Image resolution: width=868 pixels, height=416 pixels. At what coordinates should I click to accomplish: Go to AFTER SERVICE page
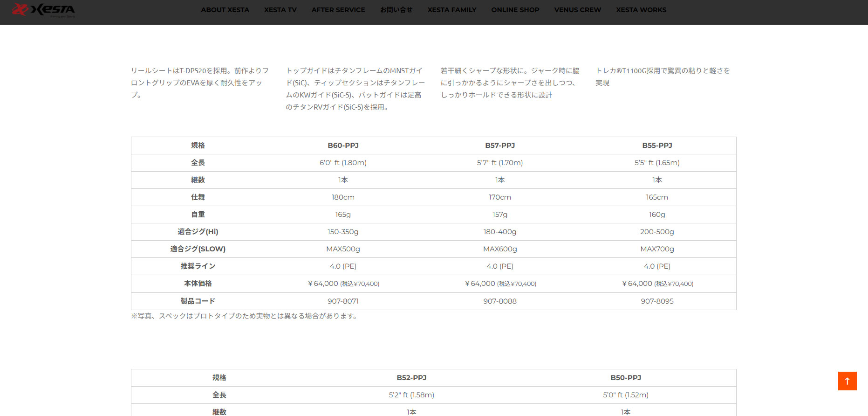tap(338, 10)
